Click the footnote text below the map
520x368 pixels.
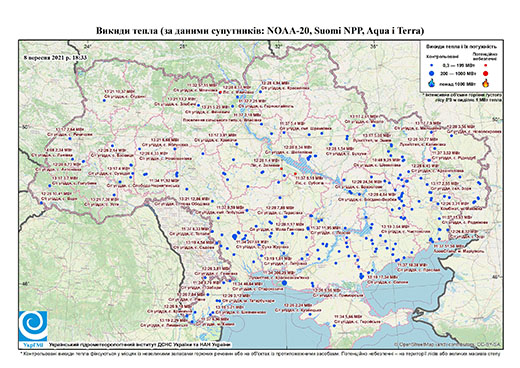[x=260, y=353]
